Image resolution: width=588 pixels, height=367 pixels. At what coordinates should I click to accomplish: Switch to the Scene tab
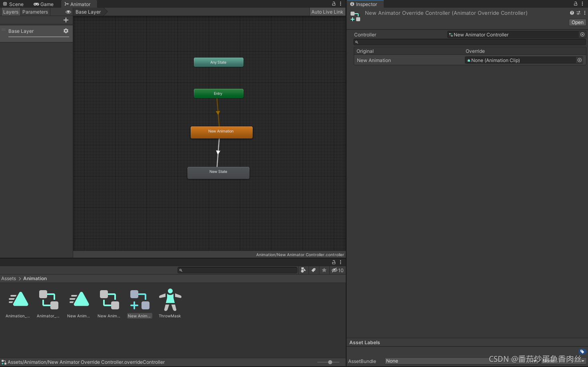[x=13, y=4]
